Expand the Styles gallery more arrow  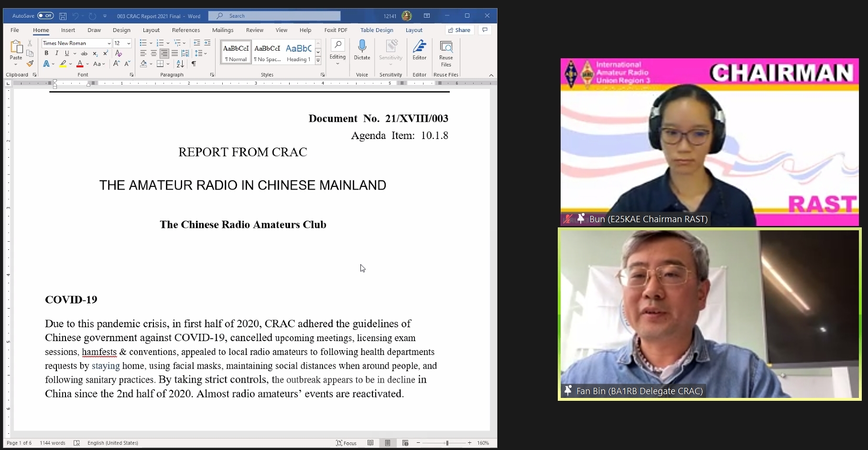pyautogui.click(x=318, y=61)
